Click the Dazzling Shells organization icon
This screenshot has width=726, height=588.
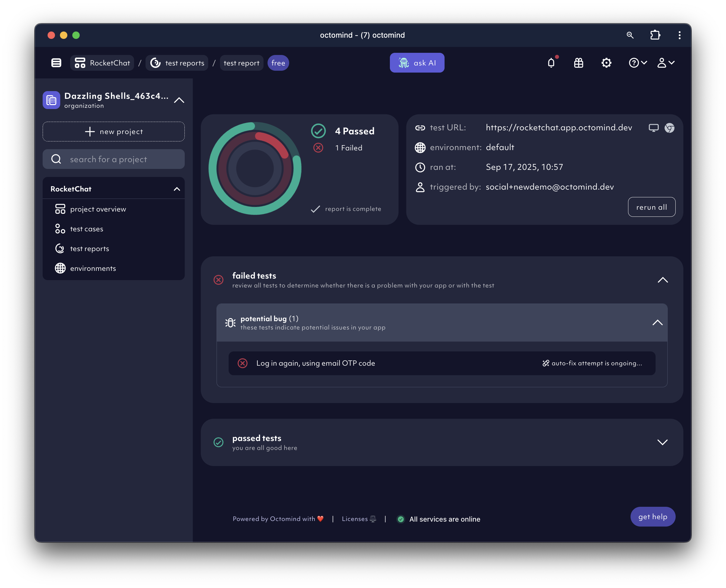tap(52, 100)
